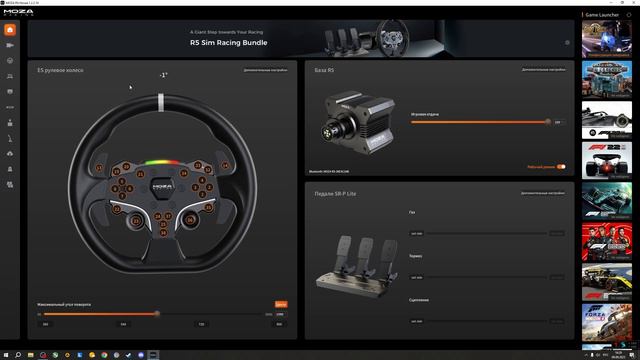Image resolution: width=640 pixels, height=360 pixels.
Task: Click the Газ pedal progress bar
Action: click(487, 233)
